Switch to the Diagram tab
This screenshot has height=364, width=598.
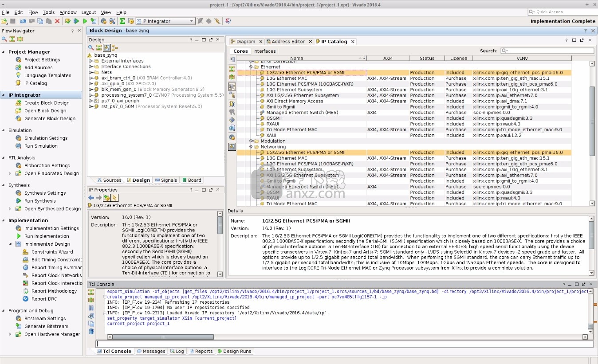click(x=245, y=41)
